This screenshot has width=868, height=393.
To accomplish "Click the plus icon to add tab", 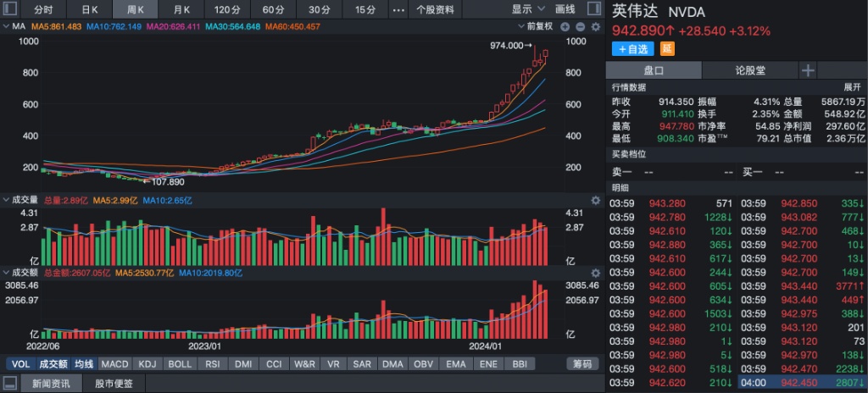I will [808, 70].
